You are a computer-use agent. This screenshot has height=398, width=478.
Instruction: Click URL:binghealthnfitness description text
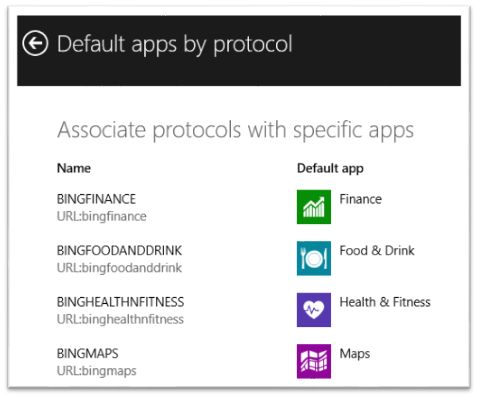[x=120, y=319]
